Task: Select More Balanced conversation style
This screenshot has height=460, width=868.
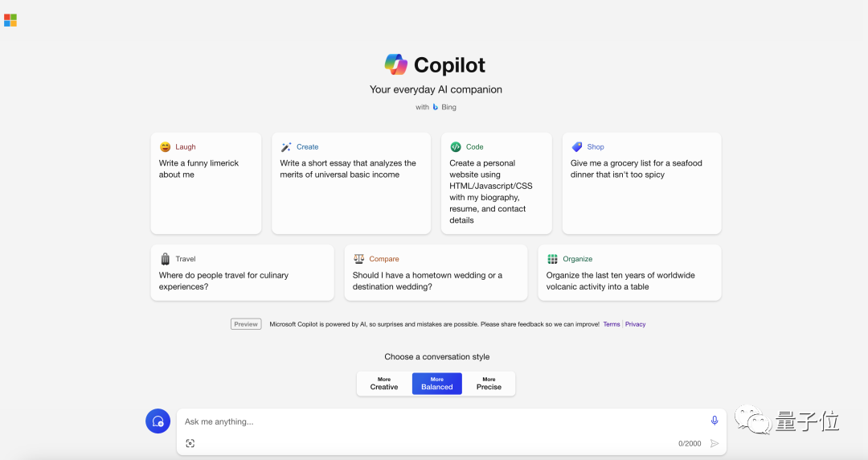Action: [436, 384]
